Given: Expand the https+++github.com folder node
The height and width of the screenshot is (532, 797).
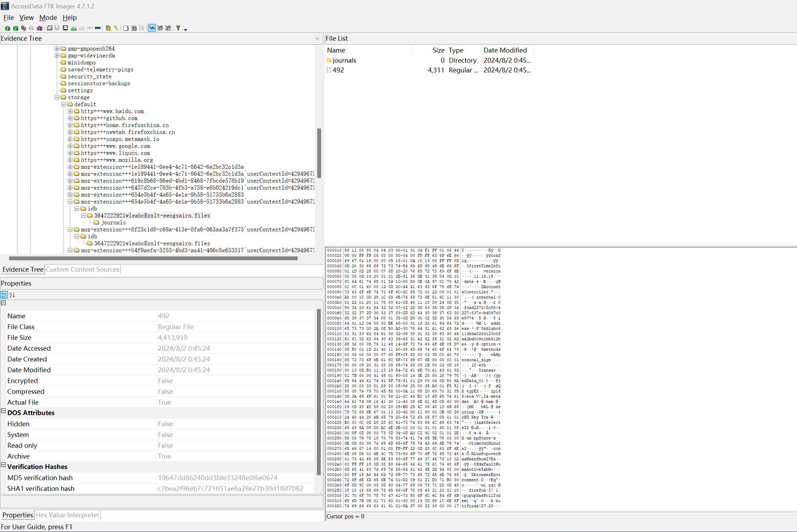Looking at the screenshot, I should pyautogui.click(x=70, y=118).
